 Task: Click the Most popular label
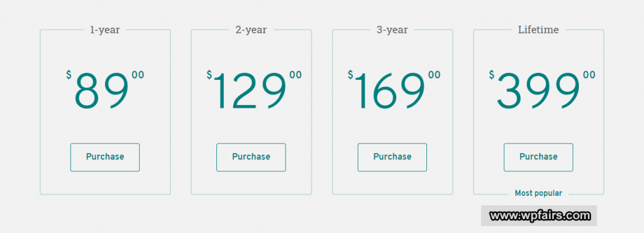click(538, 193)
